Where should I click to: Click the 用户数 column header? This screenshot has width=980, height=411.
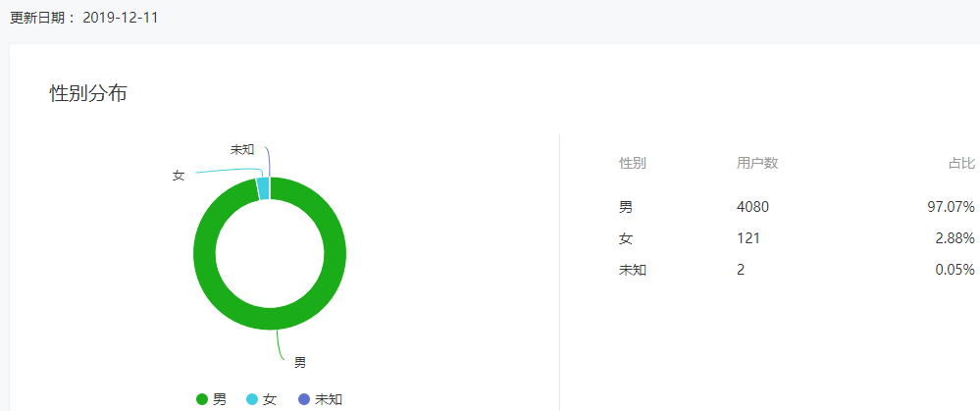click(757, 164)
